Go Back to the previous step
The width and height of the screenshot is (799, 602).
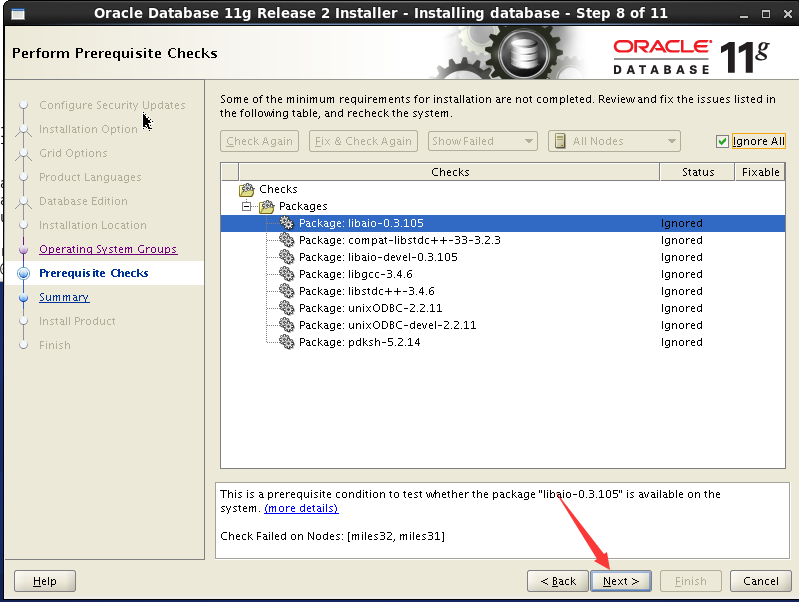coord(558,581)
